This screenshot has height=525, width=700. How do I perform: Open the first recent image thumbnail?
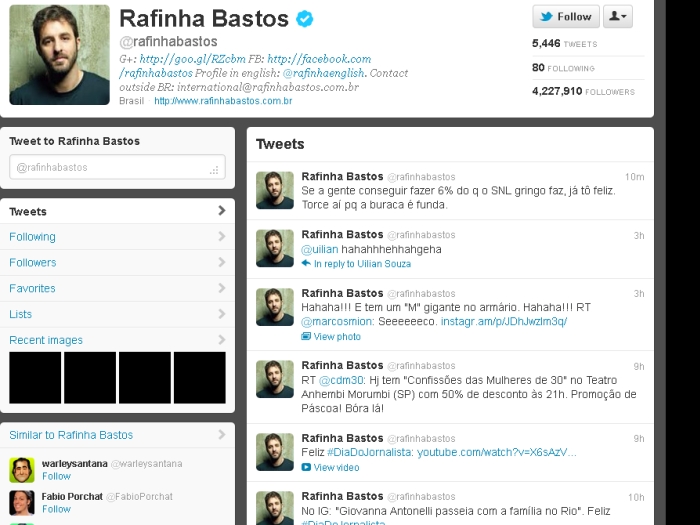click(x=35, y=378)
